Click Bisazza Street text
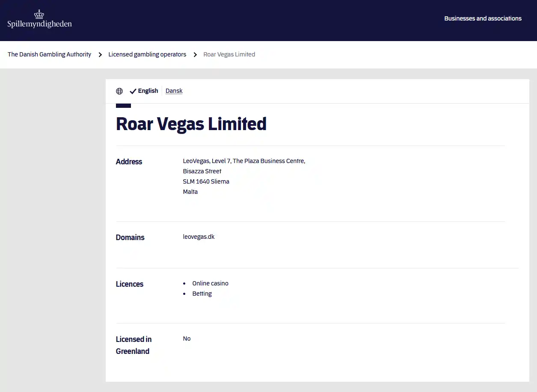 point(202,171)
